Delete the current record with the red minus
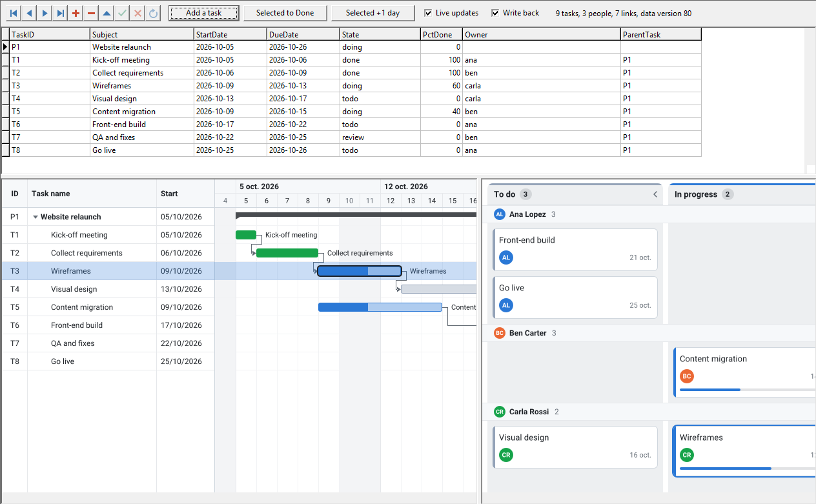This screenshot has height=504, width=816. [x=91, y=13]
